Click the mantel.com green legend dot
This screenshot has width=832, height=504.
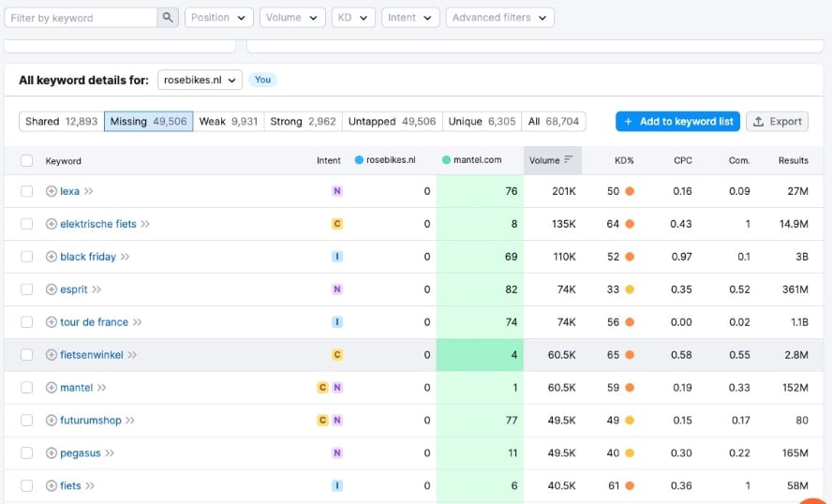(446, 159)
